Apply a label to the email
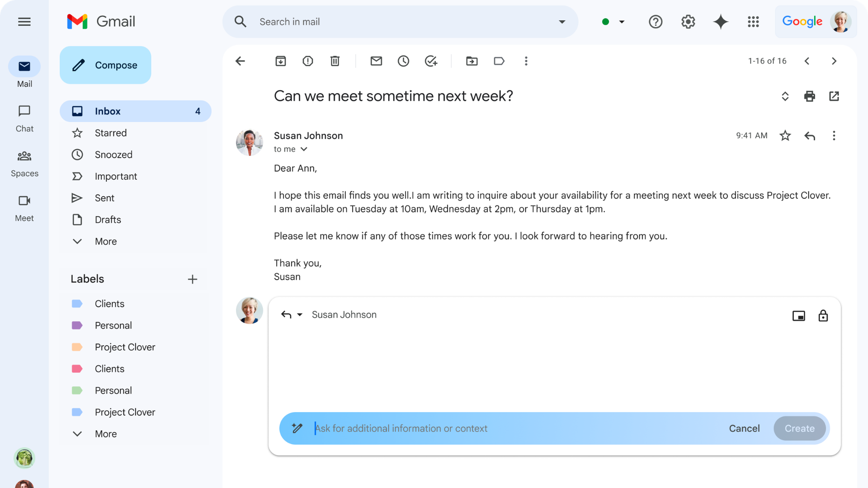This screenshot has width=868, height=488. [499, 61]
